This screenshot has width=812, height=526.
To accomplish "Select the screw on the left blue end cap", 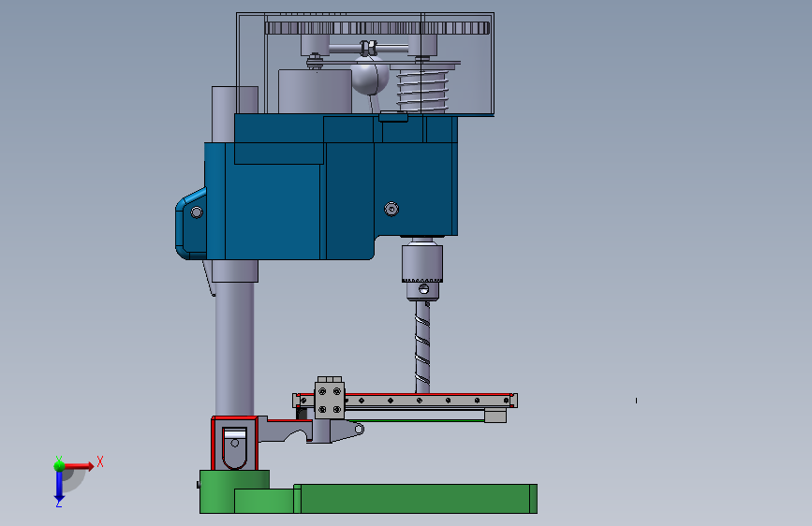I will coord(197,212).
